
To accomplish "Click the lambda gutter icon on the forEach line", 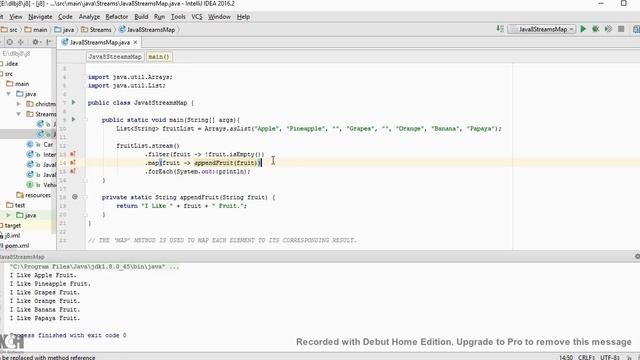I will (x=73, y=171).
